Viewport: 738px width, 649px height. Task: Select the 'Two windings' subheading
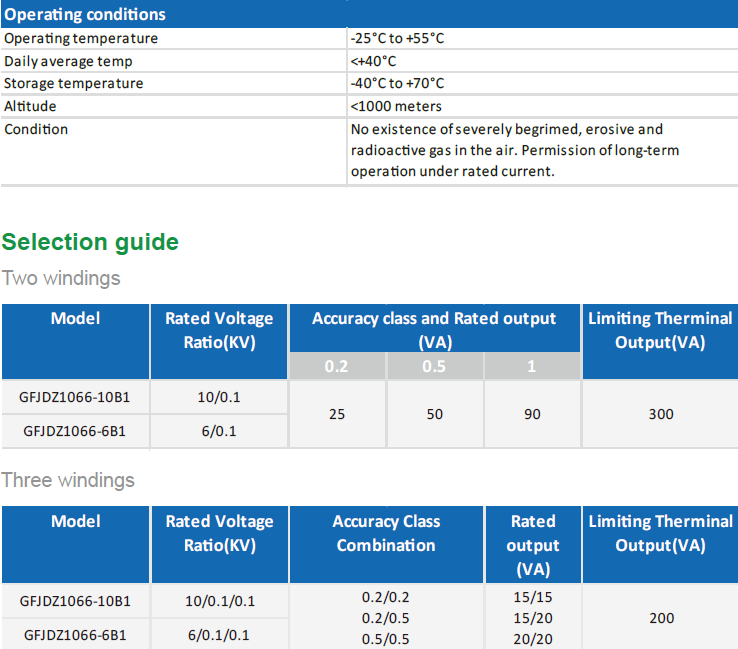coord(61,278)
